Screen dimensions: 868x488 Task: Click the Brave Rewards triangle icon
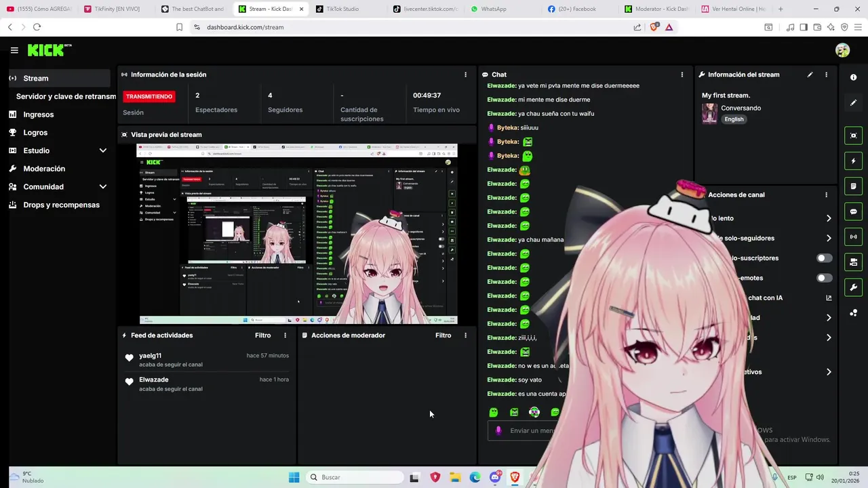pyautogui.click(x=669, y=27)
